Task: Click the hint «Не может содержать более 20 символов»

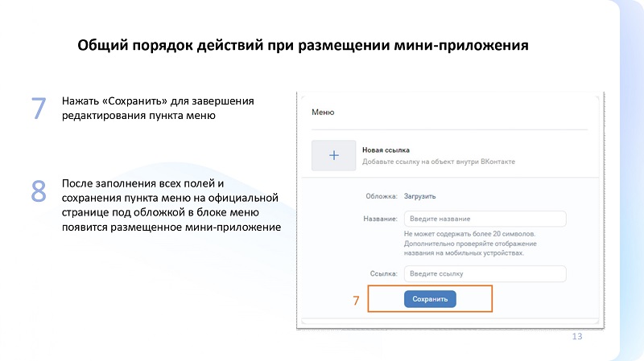Action: [x=469, y=234]
